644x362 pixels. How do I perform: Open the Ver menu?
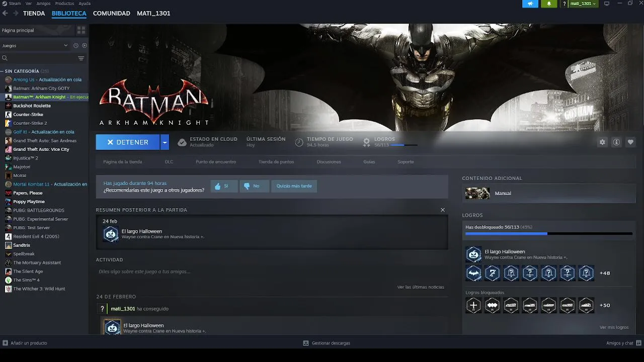tap(29, 4)
